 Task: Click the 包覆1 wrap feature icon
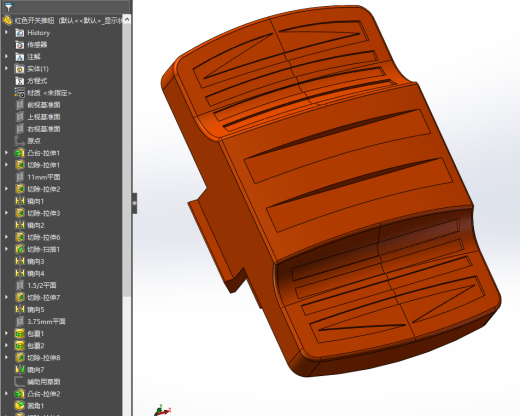[20, 333]
